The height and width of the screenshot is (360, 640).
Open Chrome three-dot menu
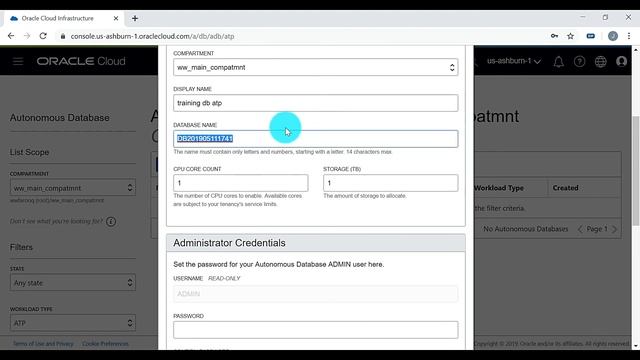click(x=629, y=36)
